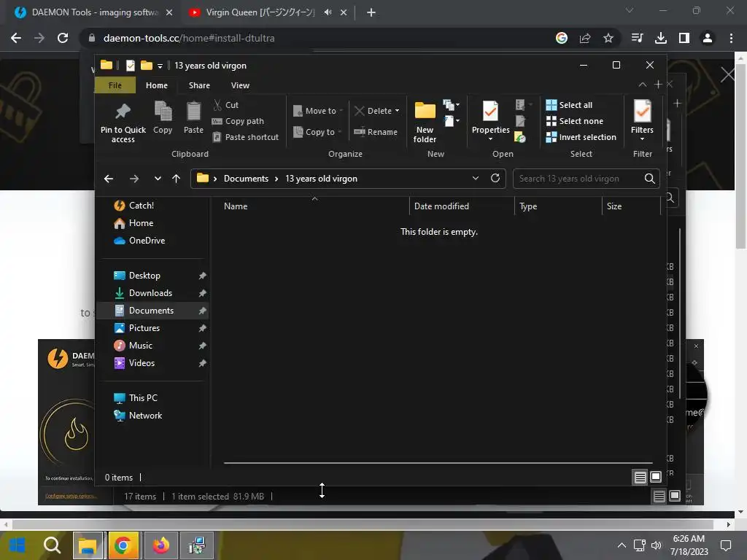Mute the Virgin Queen tab audio icon
The image size is (747, 560).
click(328, 12)
